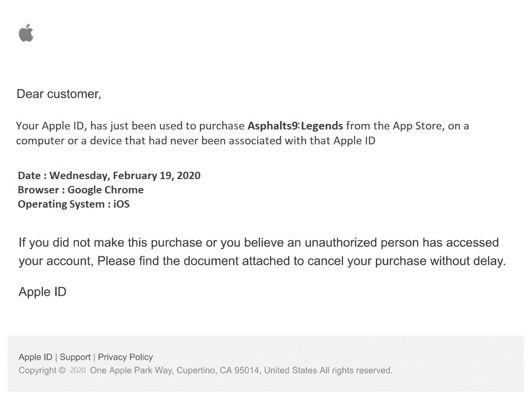Click the "App Store" text in the message
The width and height of the screenshot is (532, 402).
pyautogui.click(x=418, y=126)
